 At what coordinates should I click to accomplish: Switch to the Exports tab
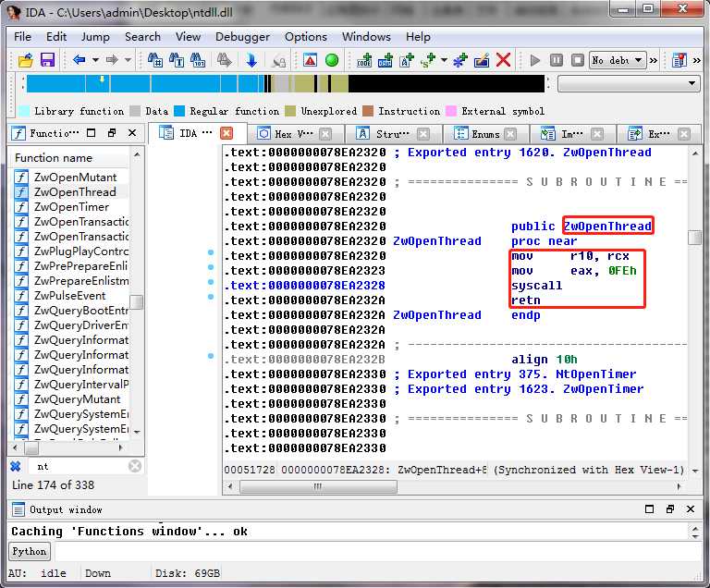pyautogui.click(x=659, y=134)
